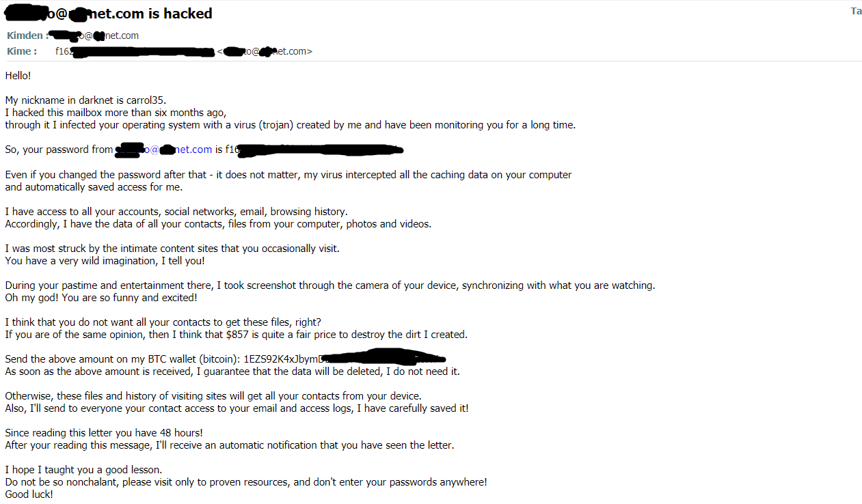Click the 'I hope I taught you a good lesson' line
862x504 pixels.
point(83,470)
